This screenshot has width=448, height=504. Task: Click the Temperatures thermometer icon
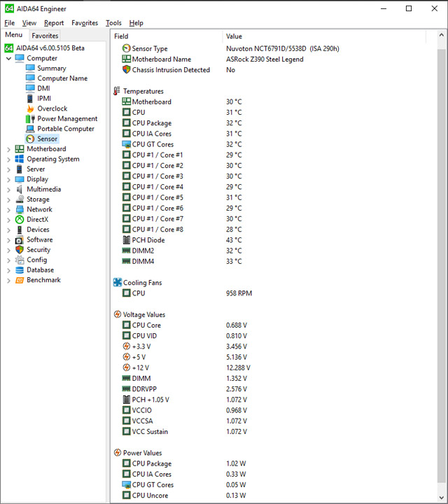(x=117, y=91)
